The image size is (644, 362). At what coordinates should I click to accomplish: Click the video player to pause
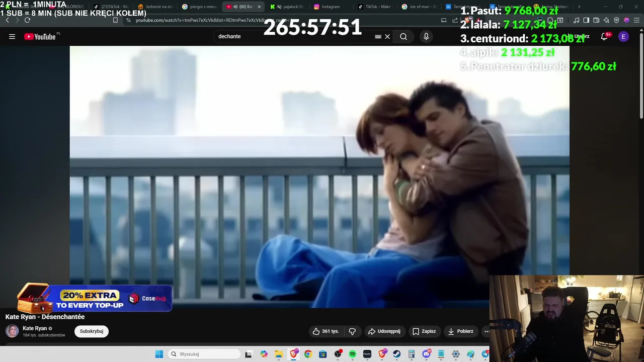pos(319,176)
